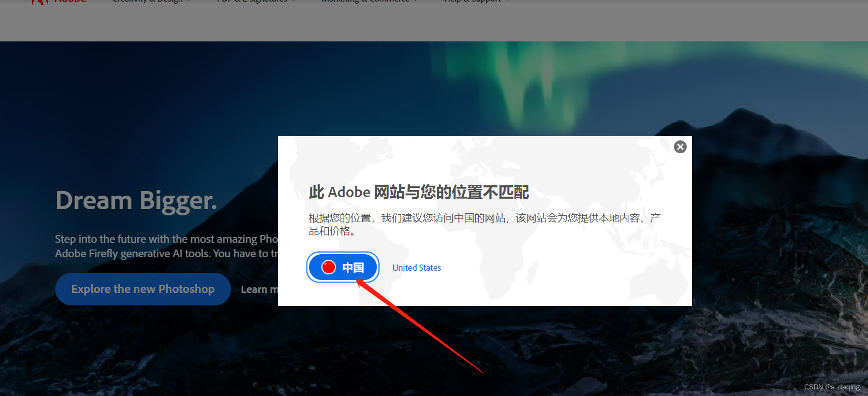Open the Learn more link
Viewport: 868px width, 396px height.
tap(259, 289)
